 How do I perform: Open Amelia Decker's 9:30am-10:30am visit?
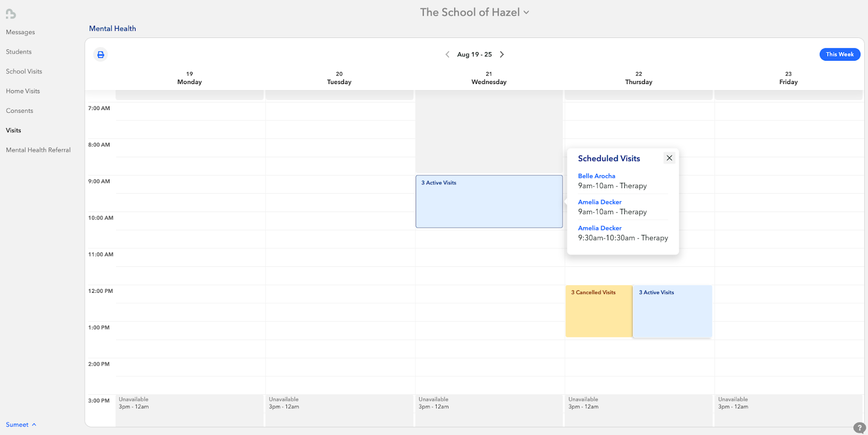click(x=599, y=228)
